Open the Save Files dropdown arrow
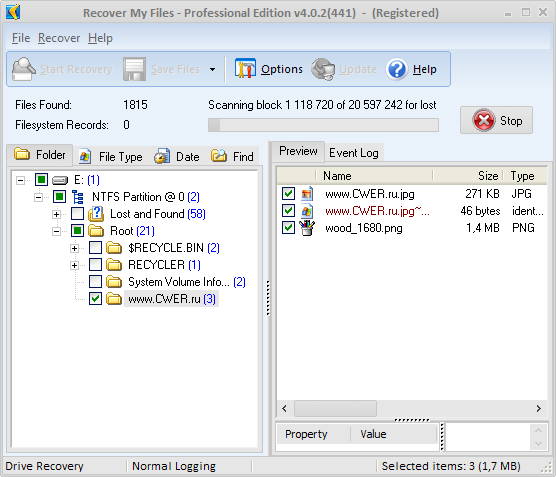The image size is (556, 477). [x=212, y=69]
